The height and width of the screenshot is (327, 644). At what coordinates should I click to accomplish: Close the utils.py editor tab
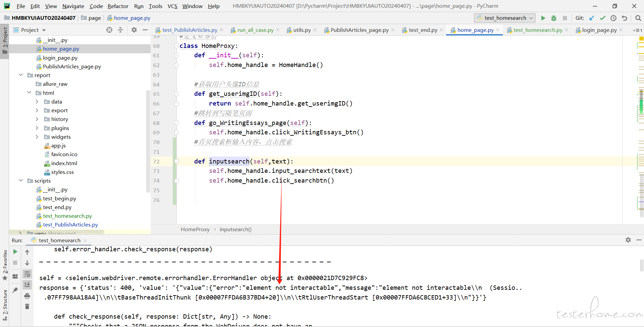pyautogui.click(x=315, y=30)
